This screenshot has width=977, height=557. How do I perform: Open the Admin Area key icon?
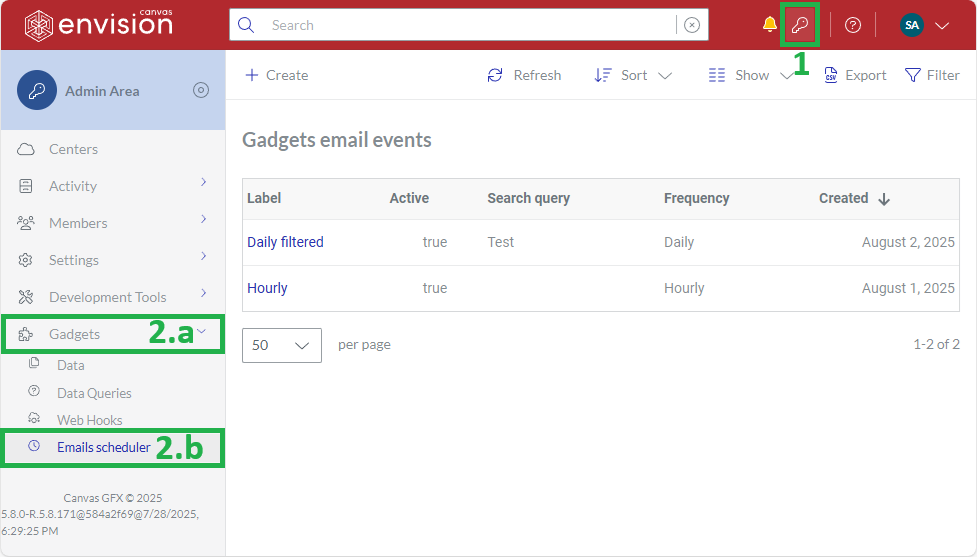pos(799,25)
